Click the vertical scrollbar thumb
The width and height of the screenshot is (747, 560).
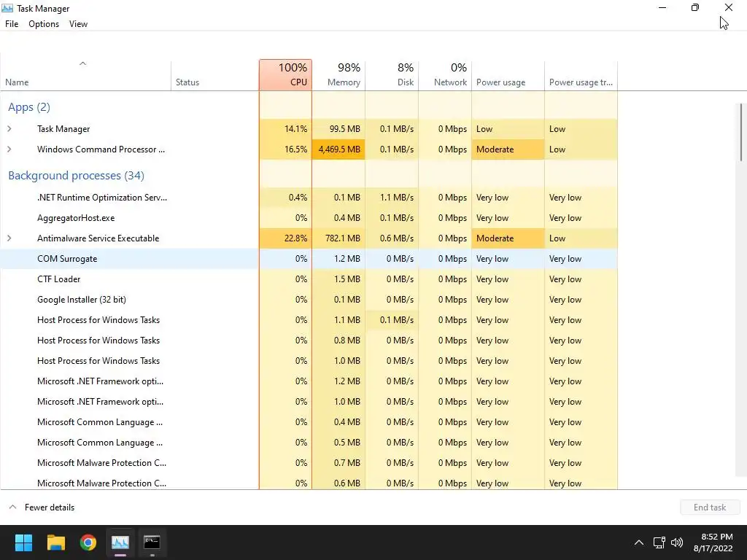pos(741,133)
